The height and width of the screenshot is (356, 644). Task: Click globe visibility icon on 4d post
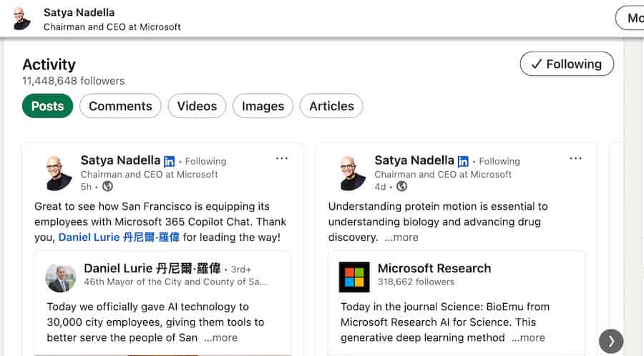tap(401, 186)
